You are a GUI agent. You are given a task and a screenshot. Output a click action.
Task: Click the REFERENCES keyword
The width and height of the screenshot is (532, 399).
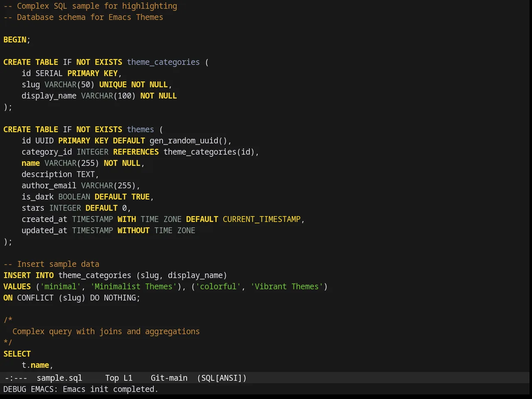point(136,152)
